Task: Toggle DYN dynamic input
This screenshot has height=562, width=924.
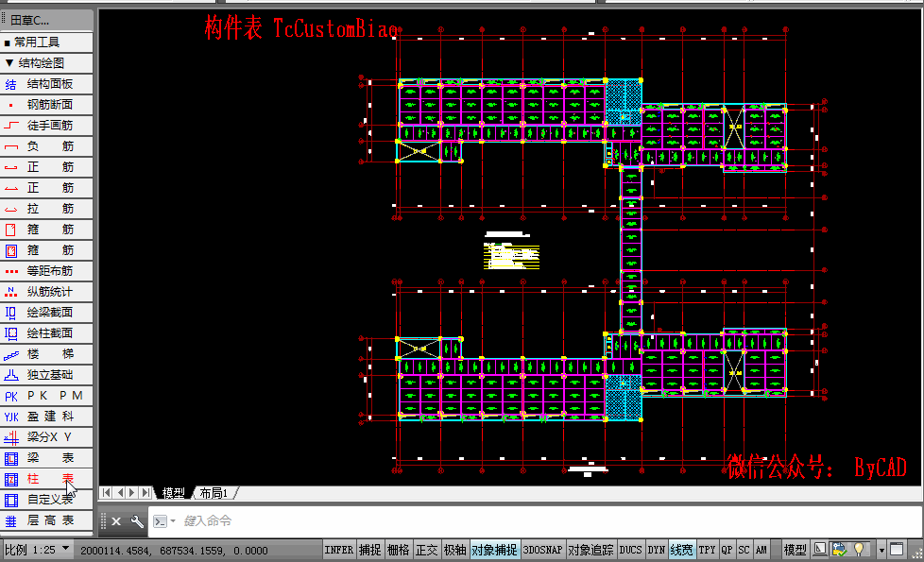Action: coord(657,550)
